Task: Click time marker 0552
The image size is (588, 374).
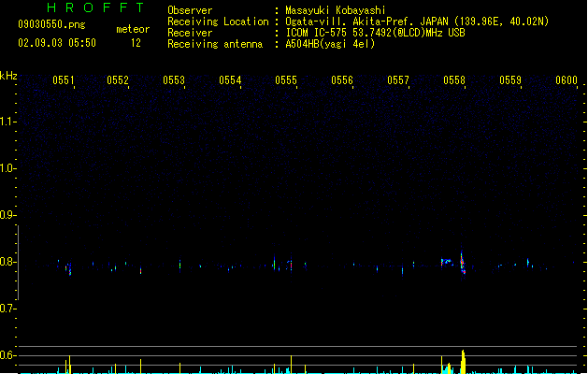Action: (118, 80)
